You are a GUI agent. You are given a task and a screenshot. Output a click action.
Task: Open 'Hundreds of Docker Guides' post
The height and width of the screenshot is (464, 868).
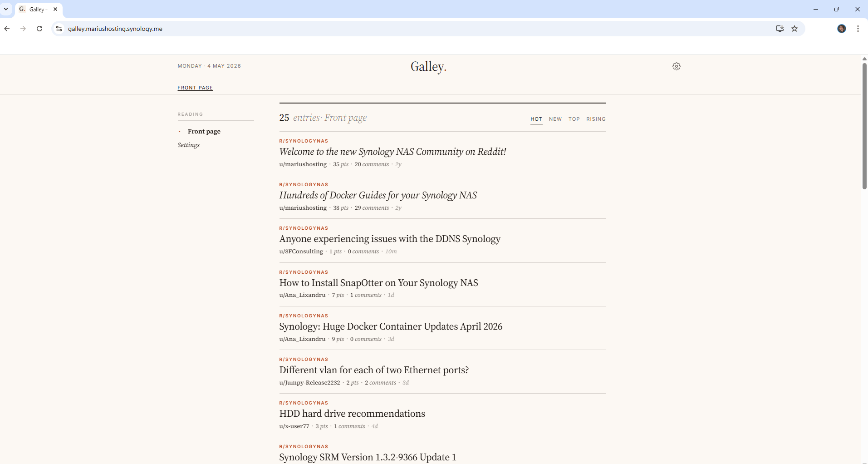coord(378,195)
